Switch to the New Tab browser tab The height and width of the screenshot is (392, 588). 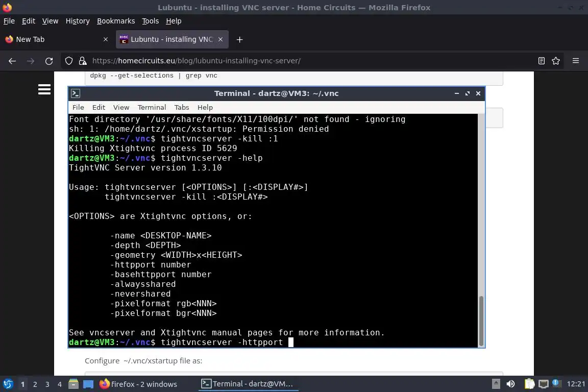point(57,39)
